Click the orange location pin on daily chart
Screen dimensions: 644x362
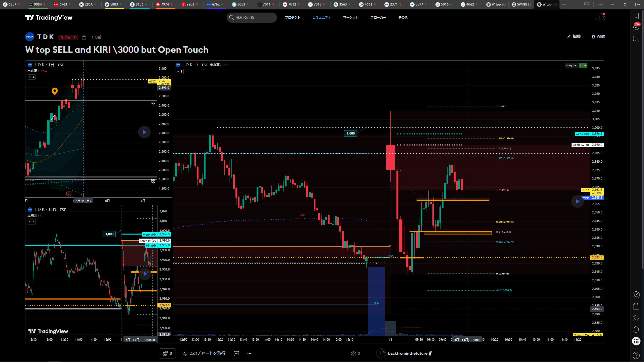pos(55,91)
